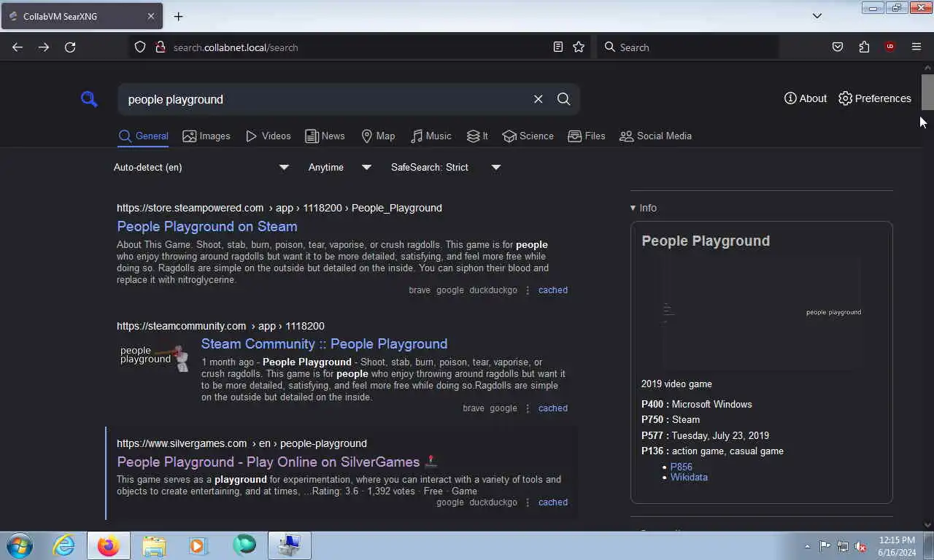Reload the page
This screenshot has width=934, height=560.
click(70, 47)
